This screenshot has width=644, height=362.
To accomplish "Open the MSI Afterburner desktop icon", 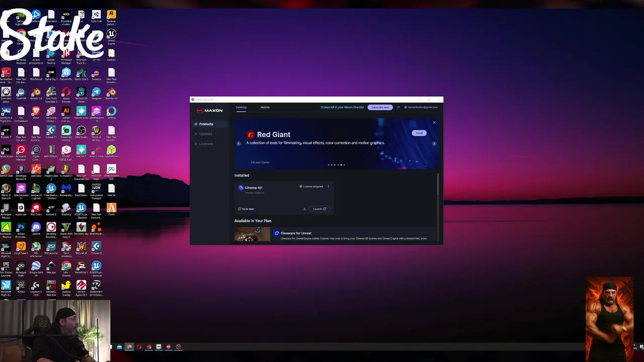I will point(36,248).
